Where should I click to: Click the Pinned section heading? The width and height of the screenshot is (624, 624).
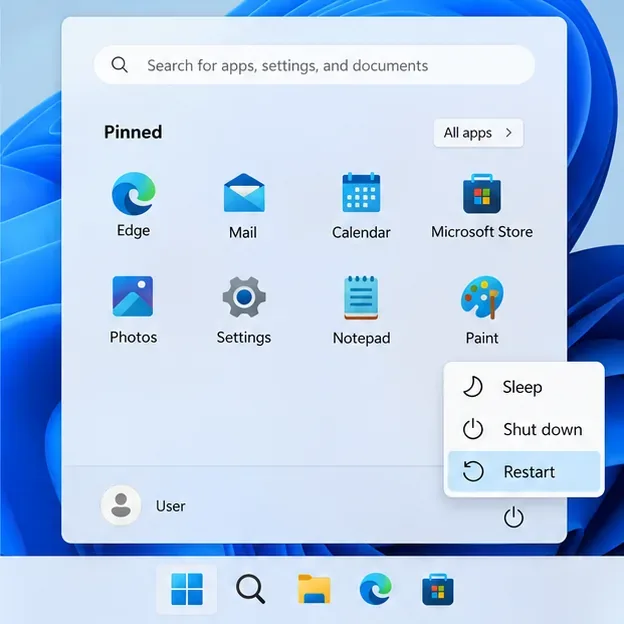coord(133,132)
